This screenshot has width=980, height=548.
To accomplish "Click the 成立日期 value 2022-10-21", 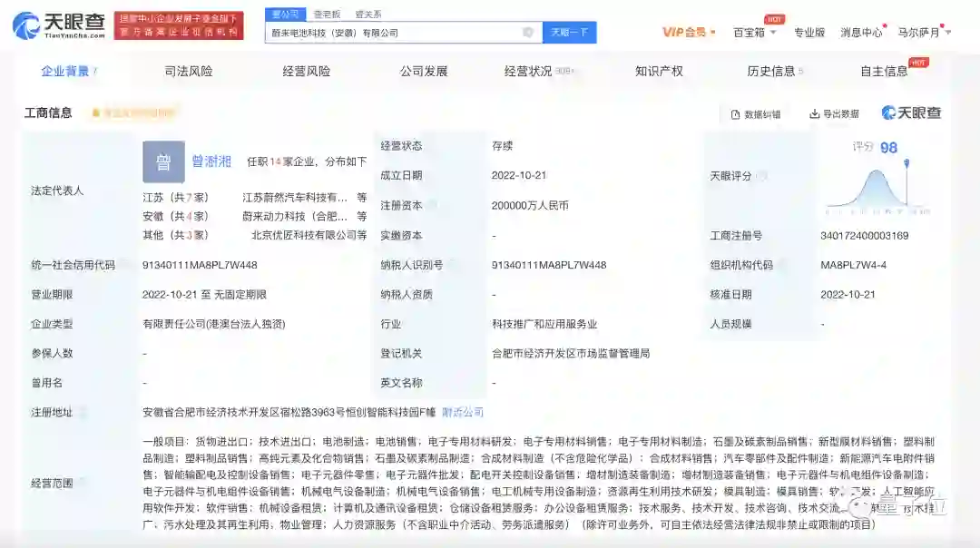I will (519, 176).
